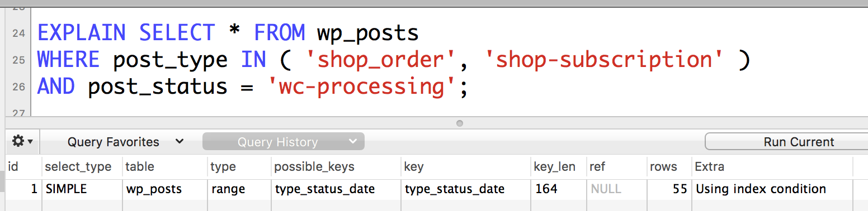
Task: Sort by the id column header
Action: click(x=23, y=166)
